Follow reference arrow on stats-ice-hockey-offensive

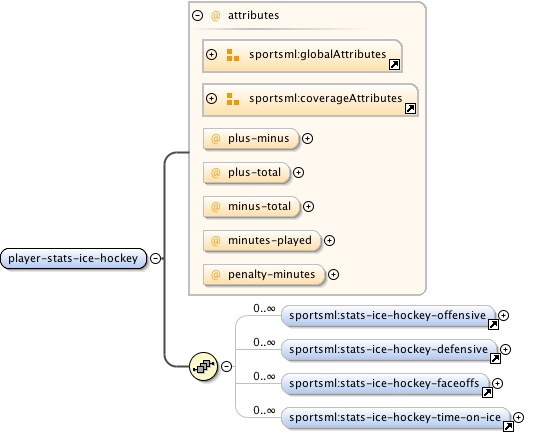pyautogui.click(x=493, y=324)
